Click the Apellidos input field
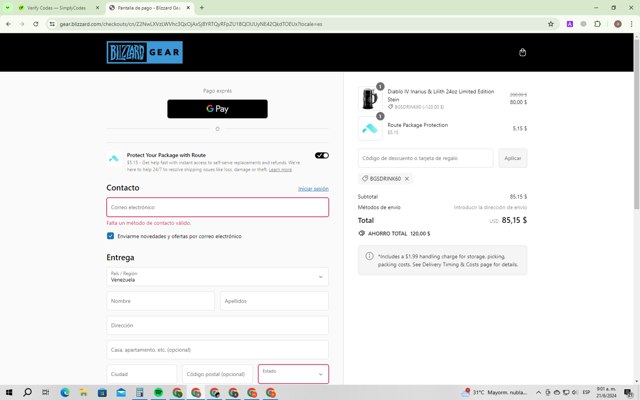 click(274, 301)
